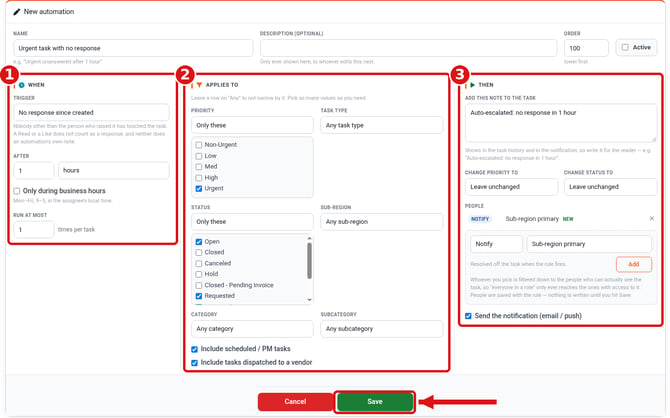This screenshot has height=418, width=670.
Task: Toggle Include tasks dispatched to a vendor
Action: pyautogui.click(x=194, y=363)
